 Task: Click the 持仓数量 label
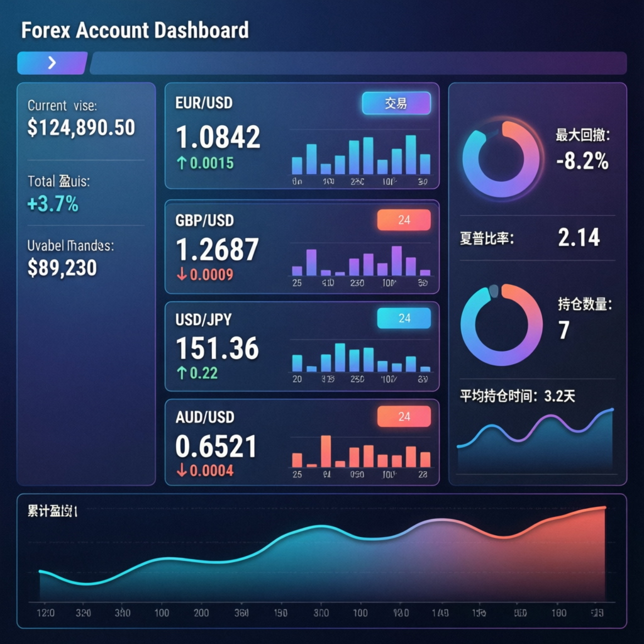[x=585, y=304]
